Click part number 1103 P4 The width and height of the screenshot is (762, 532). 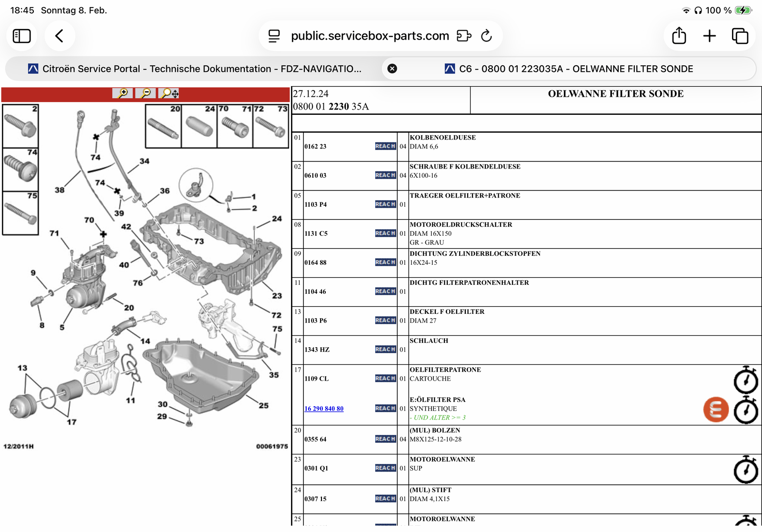click(x=316, y=205)
